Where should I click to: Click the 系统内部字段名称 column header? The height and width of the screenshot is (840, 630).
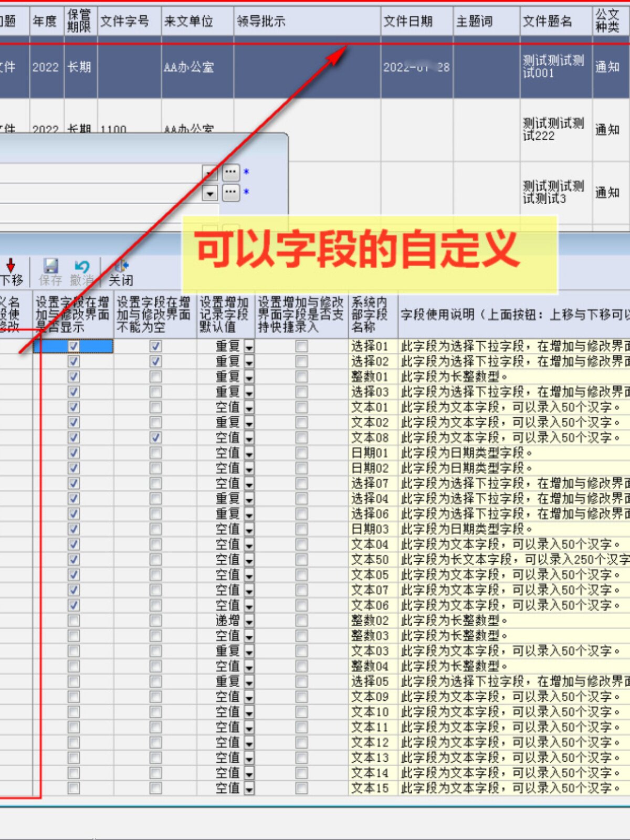373,314
